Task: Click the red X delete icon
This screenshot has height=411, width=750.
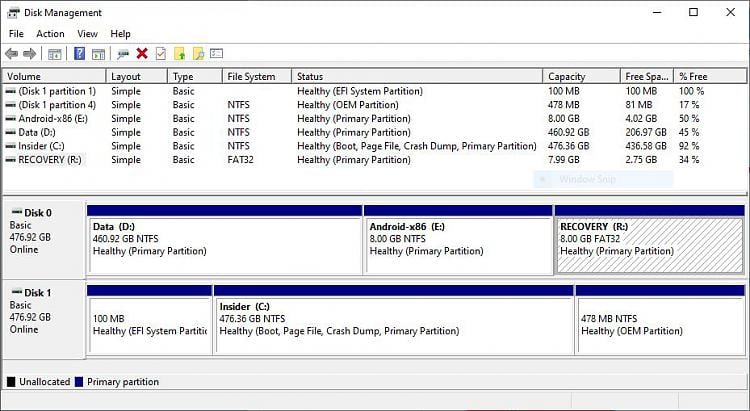Action: (x=142, y=54)
